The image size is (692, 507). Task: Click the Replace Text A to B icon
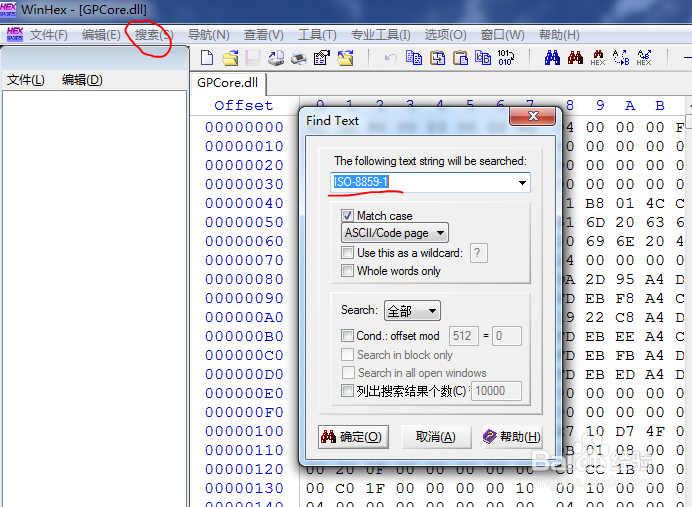(x=621, y=58)
